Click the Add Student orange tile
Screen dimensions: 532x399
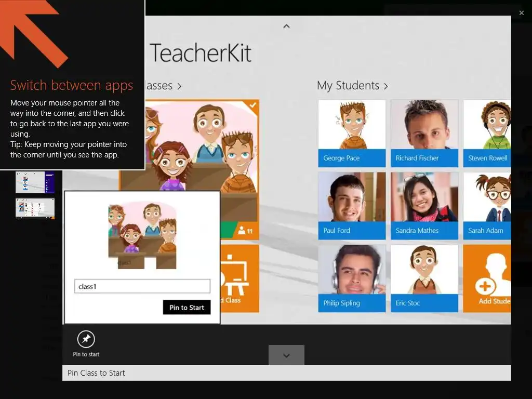pyautogui.click(x=487, y=278)
